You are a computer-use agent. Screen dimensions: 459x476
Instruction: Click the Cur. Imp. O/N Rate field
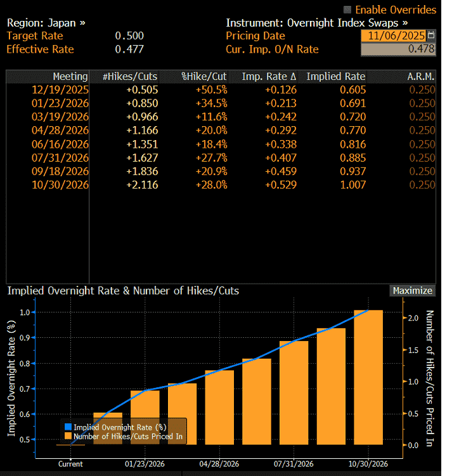[x=398, y=49]
